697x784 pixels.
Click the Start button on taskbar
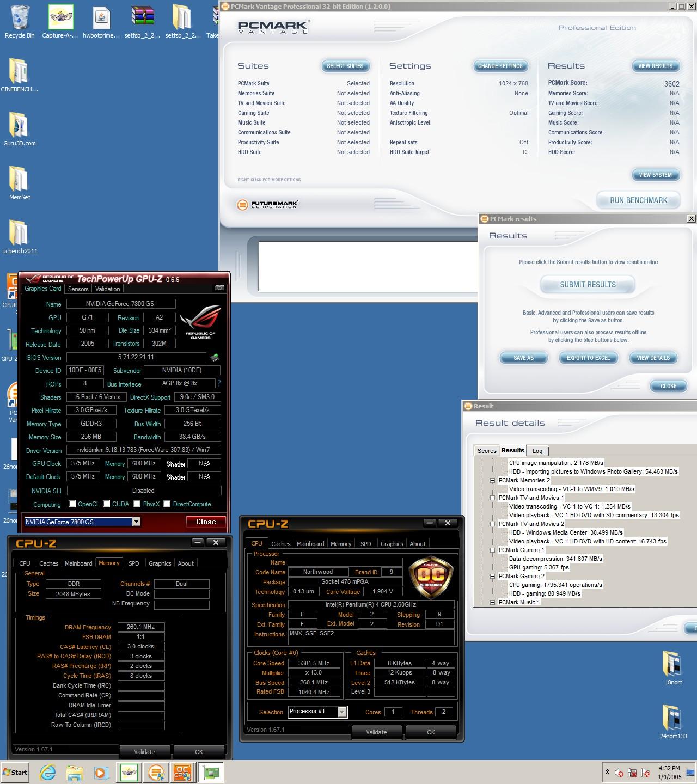tap(15, 772)
